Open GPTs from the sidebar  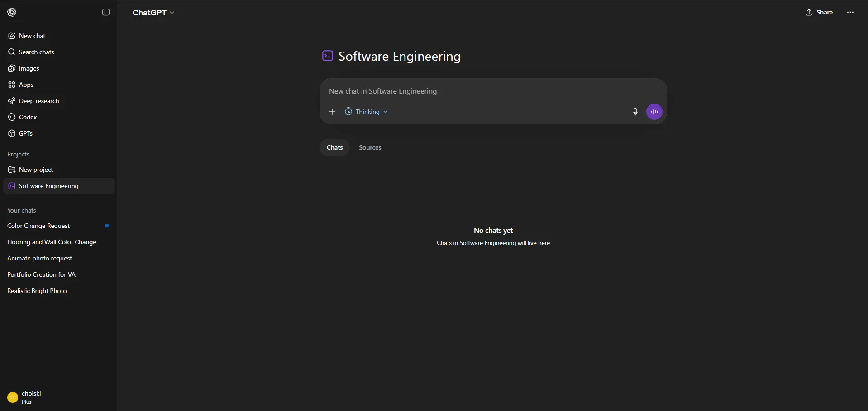point(58,133)
